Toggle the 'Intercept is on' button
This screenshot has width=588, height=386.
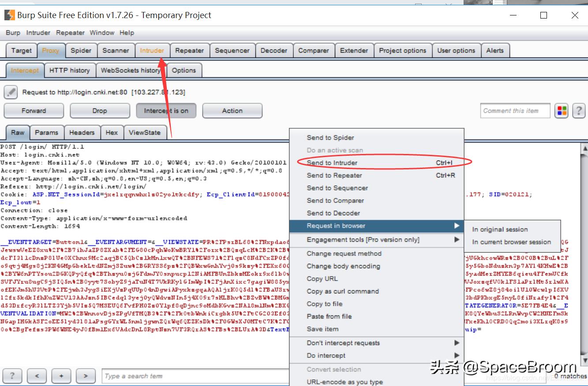pyautogui.click(x=166, y=111)
